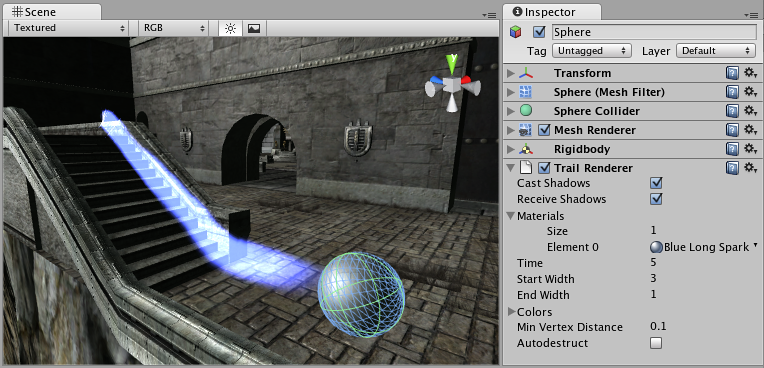The height and width of the screenshot is (368, 764).
Task: Click the Trail Renderer script icon
Action: (x=525, y=168)
